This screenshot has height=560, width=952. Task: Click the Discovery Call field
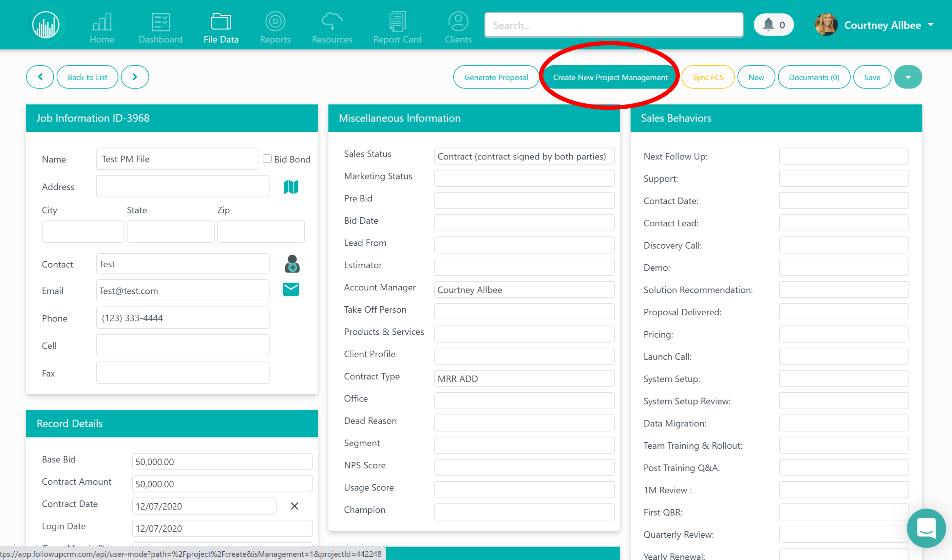point(844,245)
